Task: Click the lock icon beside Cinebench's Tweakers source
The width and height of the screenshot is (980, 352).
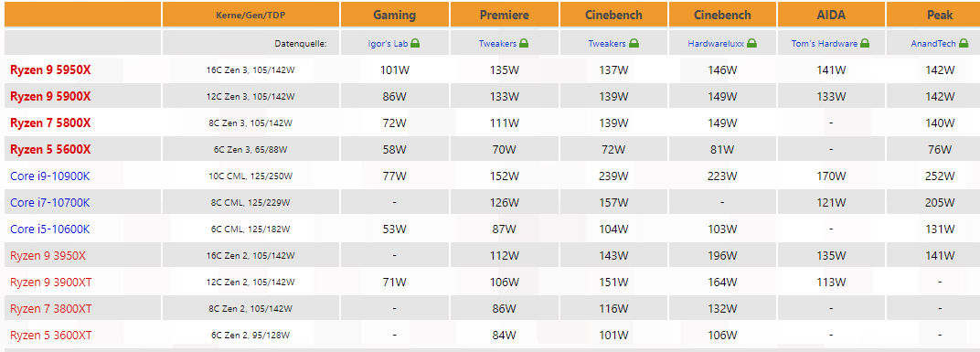Action: (634, 44)
